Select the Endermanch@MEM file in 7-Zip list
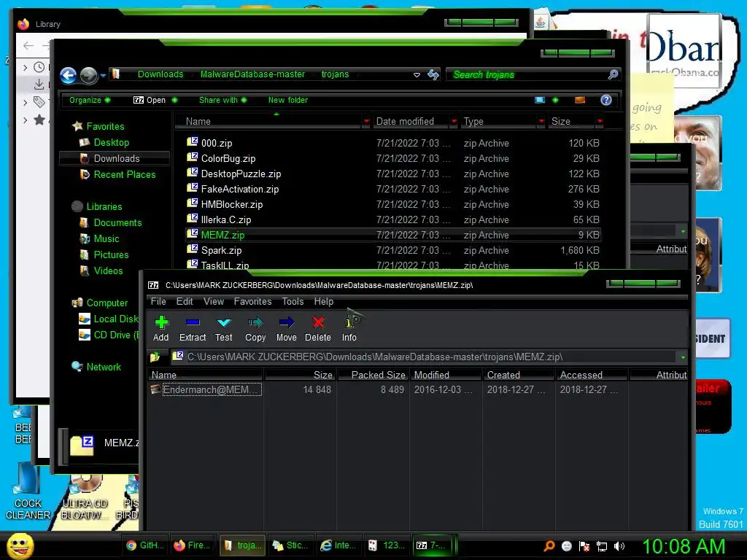Viewport: 747px width, 560px height. [x=206, y=389]
